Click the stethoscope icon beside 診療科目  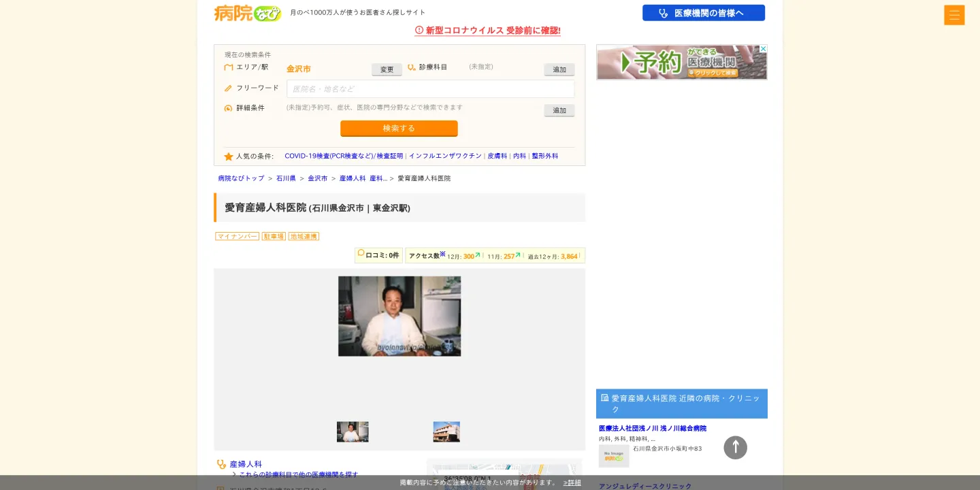tap(412, 67)
